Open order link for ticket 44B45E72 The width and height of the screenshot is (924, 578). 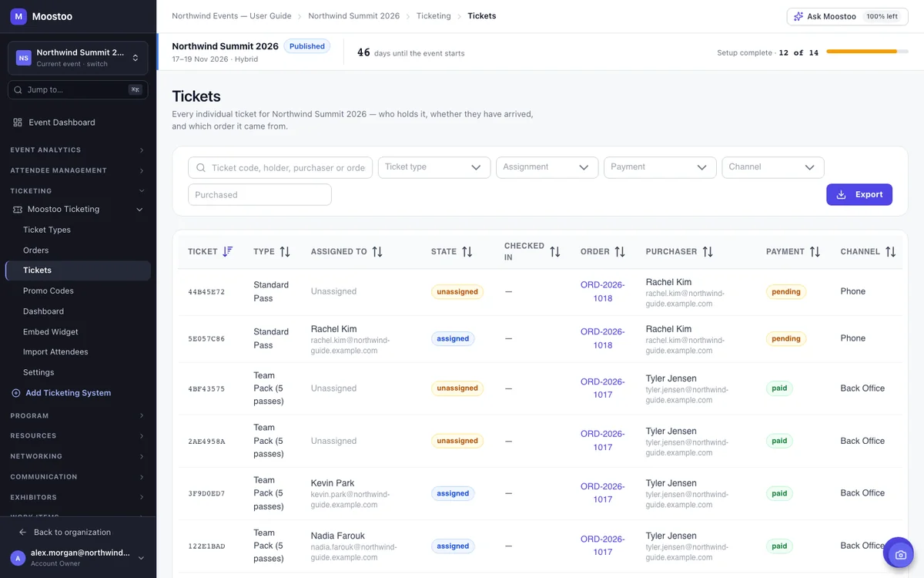tap(602, 292)
